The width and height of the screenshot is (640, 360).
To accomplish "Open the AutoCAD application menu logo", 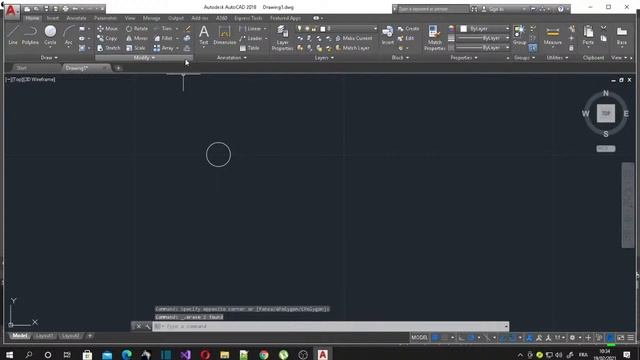I will pyautogui.click(x=11, y=11).
